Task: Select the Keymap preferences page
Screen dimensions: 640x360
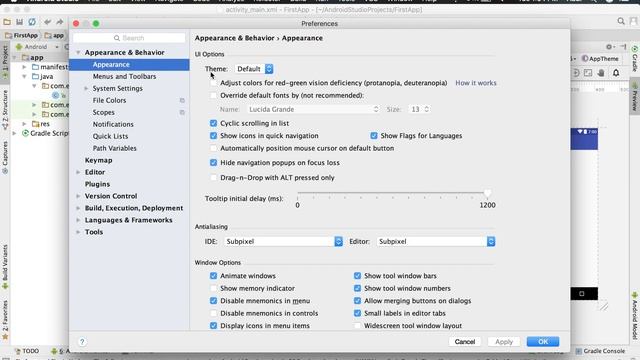Action: tap(98, 160)
